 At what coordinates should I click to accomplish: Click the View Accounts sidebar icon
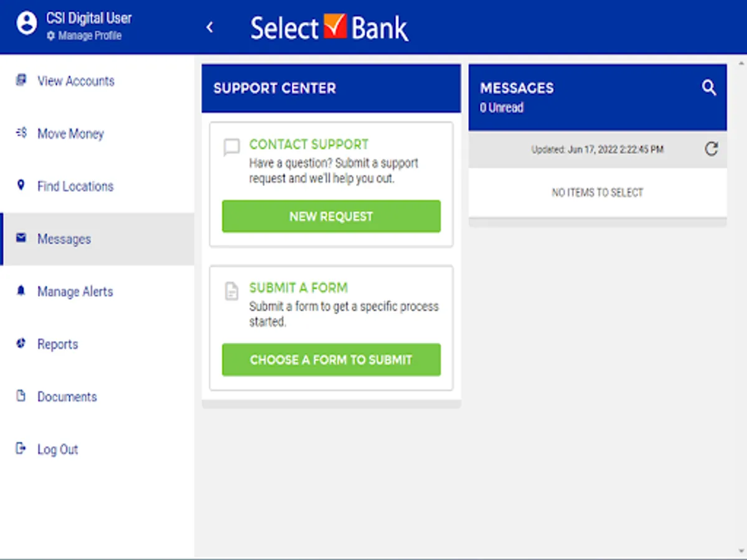pos(21,80)
